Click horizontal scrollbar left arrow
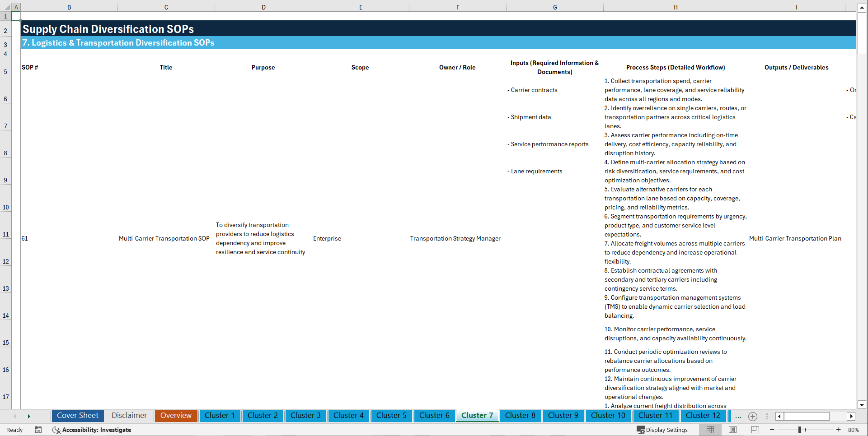The height and width of the screenshot is (436, 868). pos(779,416)
